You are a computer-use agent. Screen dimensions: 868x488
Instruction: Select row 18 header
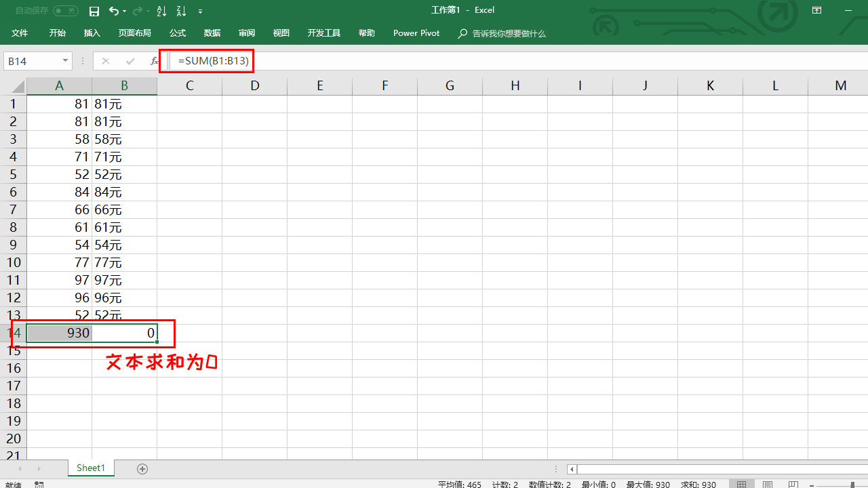(14, 403)
